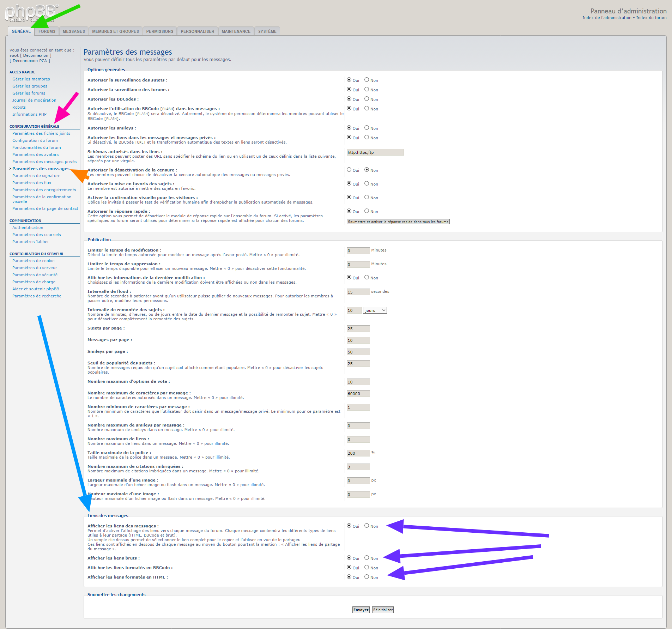Select Oui for Autoriser la désactivation de la censure
The image size is (672, 629).
[x=349, y=170]
